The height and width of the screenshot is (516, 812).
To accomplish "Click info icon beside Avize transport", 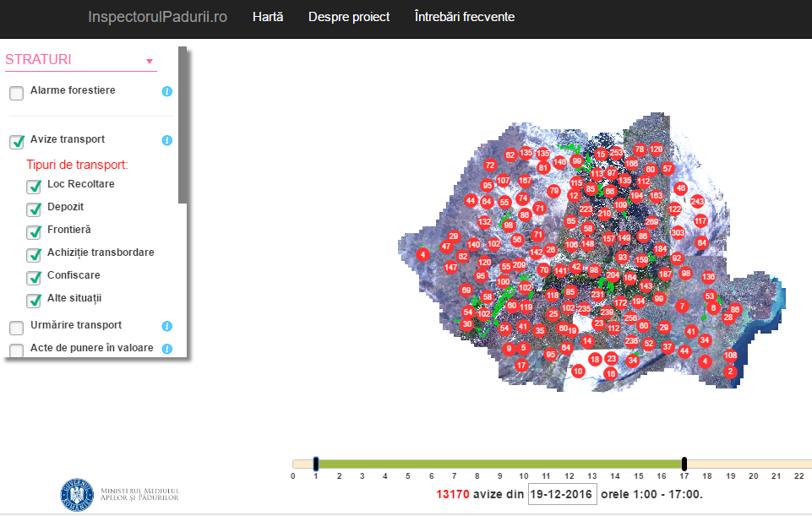I will click(x=166, y=140).
